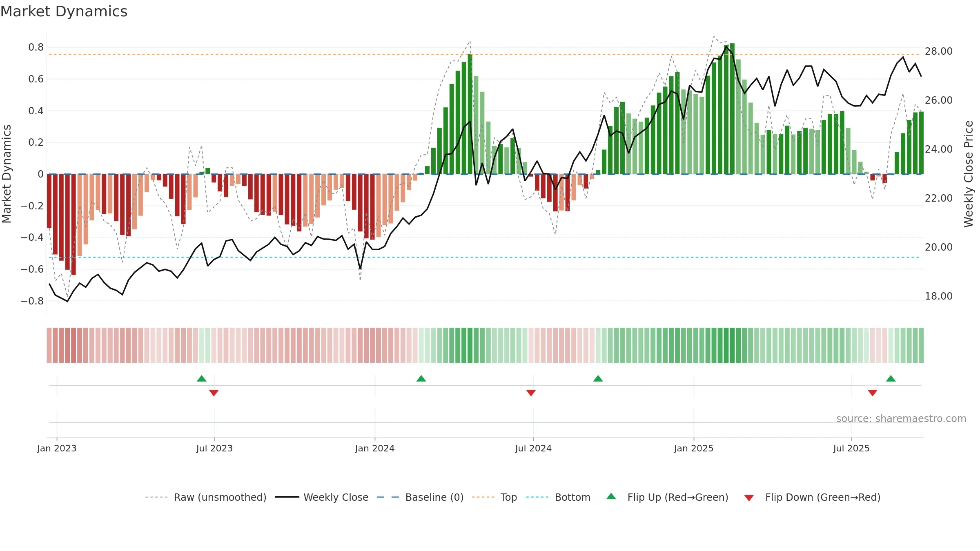Click the Market Dynamics chart title

64,11
